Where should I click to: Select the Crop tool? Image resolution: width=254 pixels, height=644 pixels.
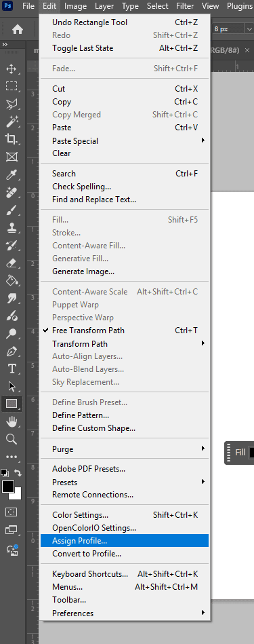coord(12,139)
